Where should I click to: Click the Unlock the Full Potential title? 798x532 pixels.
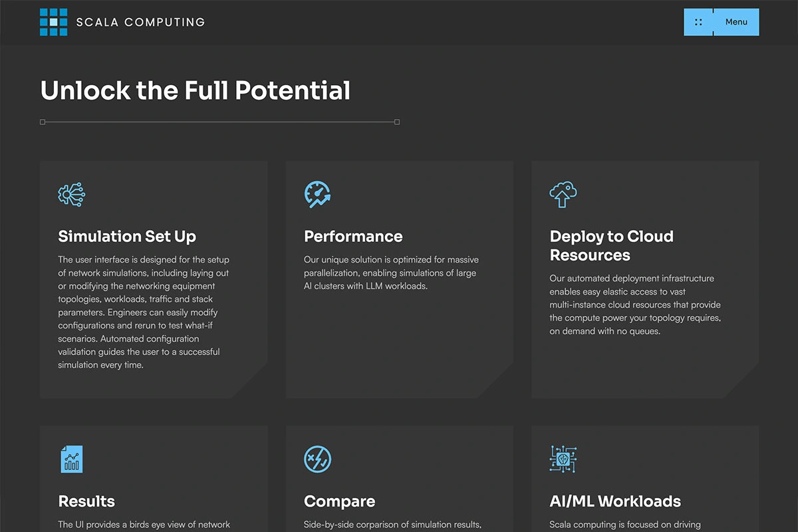196,90
